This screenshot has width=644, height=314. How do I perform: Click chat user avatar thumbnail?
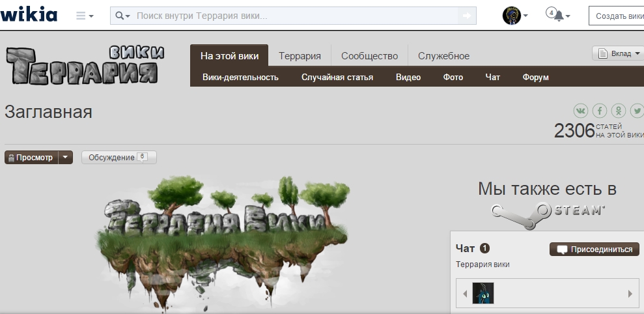[483, 293]
